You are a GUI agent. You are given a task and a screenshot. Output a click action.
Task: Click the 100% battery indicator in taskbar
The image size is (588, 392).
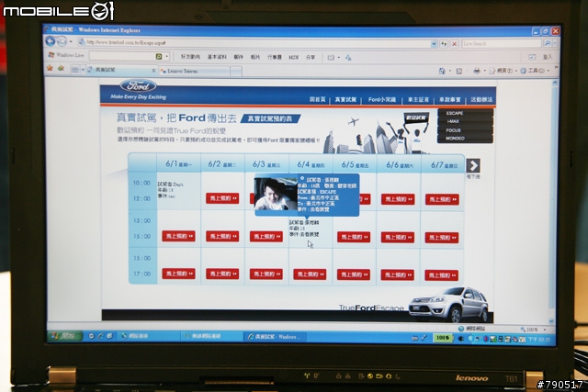[x=443, y=338]
